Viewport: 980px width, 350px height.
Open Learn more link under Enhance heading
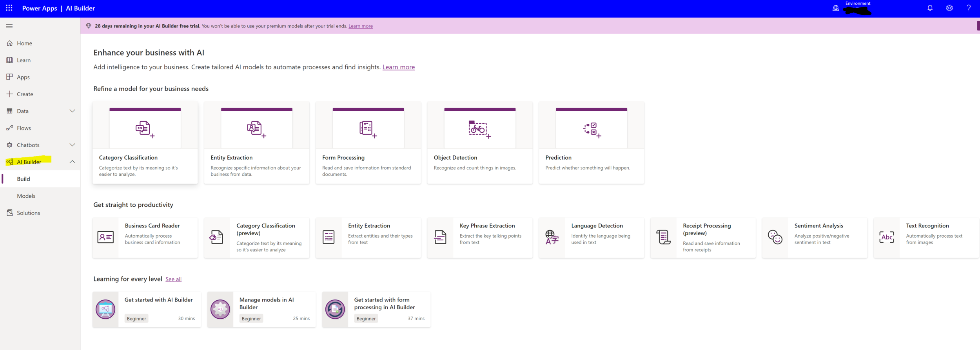[x=398, y=67]
